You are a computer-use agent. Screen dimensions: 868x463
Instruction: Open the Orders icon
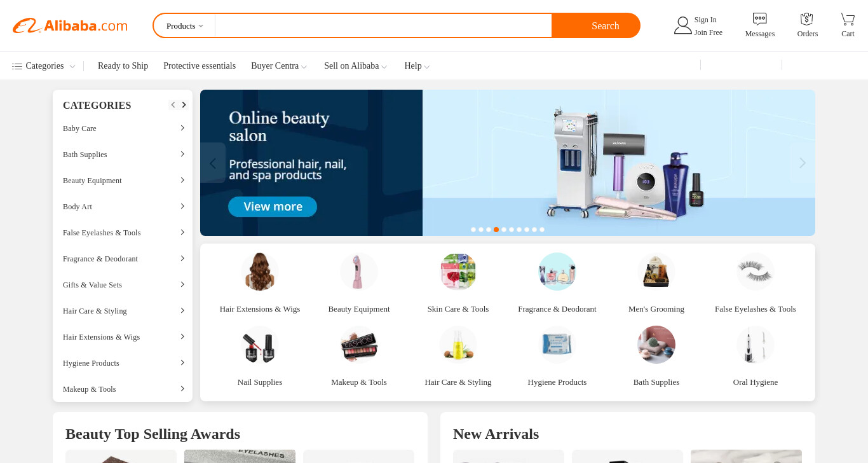click(807, 19)
